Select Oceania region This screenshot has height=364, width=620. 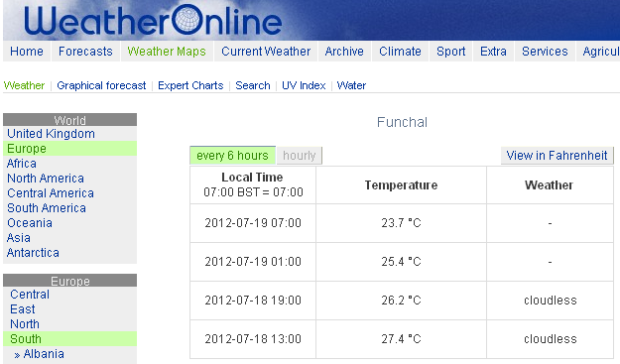pyautogui.click(x=30, y=223)
